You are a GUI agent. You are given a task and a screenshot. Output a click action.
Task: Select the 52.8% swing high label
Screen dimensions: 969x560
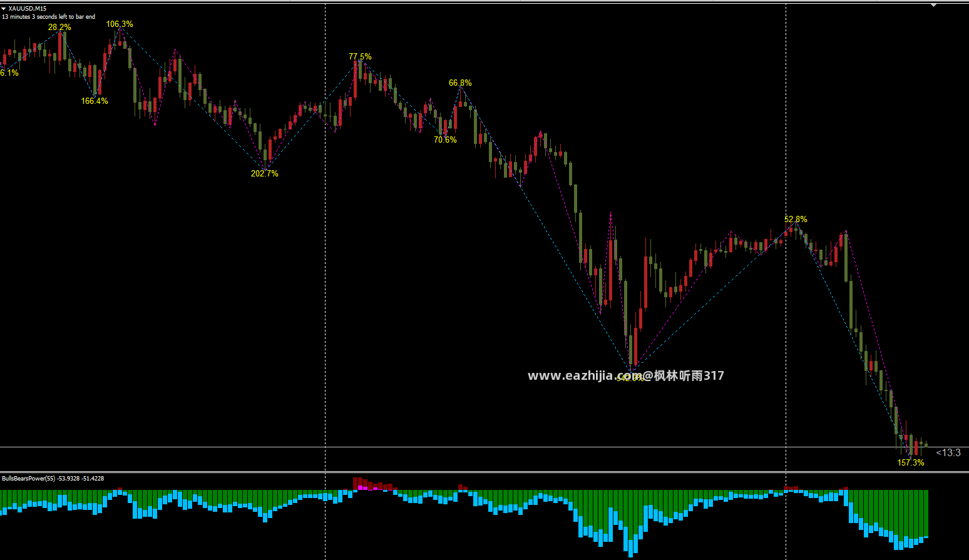pos(796,219)
